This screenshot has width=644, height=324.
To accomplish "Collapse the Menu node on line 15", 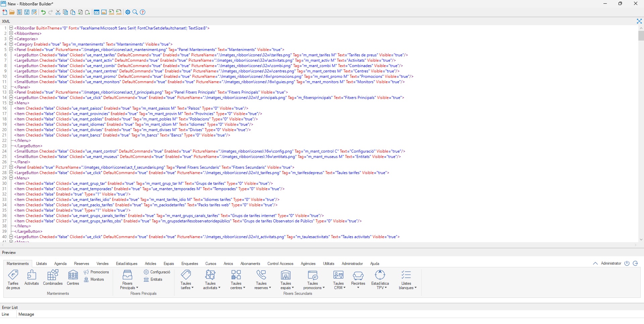I will pyautogui.click(x=11, y=103).
